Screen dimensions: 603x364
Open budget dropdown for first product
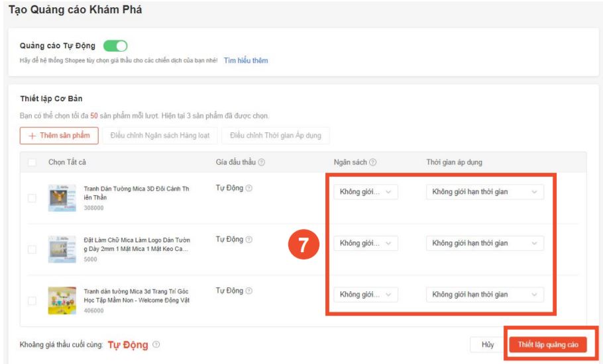365,192
